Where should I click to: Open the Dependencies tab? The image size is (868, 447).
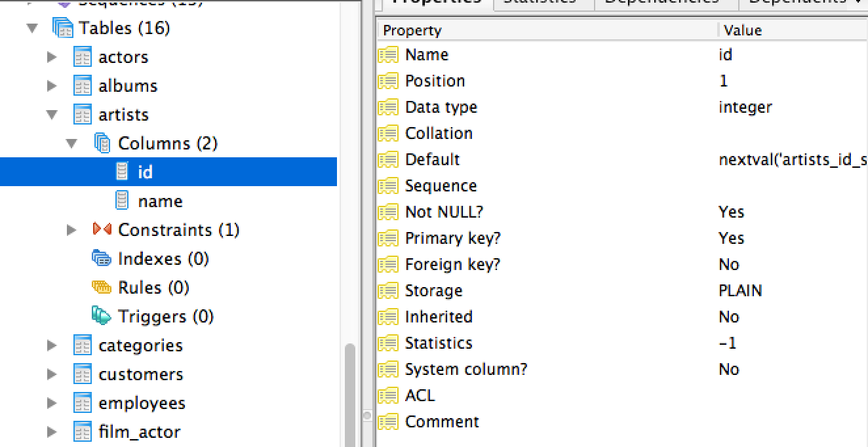(x=661, y=2)
